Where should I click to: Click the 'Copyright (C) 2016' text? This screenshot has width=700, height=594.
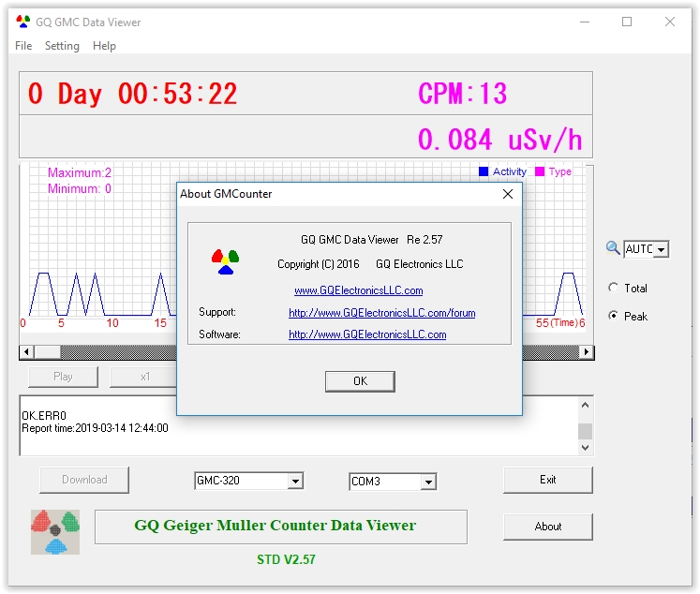click(319, 264)
